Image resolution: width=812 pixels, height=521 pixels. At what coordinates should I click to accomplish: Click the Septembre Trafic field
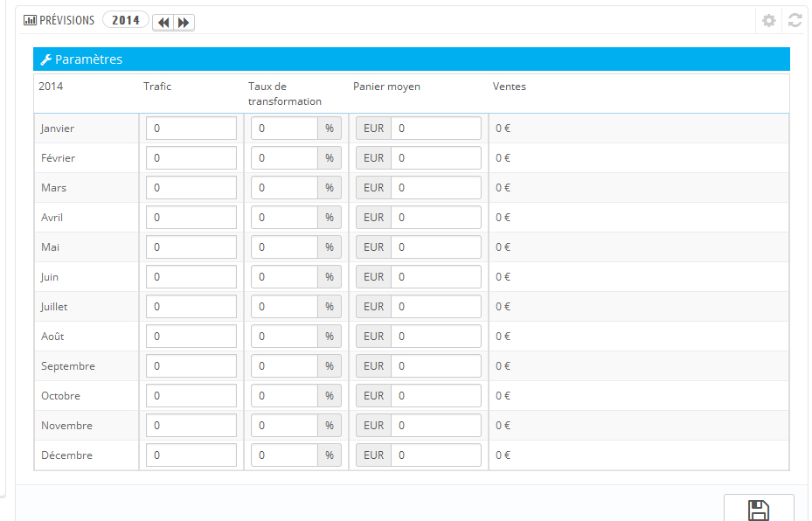191,366
